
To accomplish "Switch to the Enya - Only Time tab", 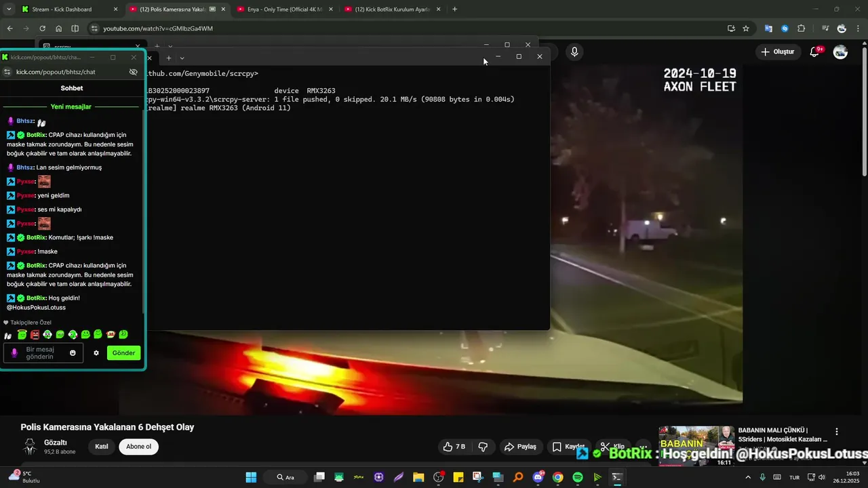I will (285, 9).
